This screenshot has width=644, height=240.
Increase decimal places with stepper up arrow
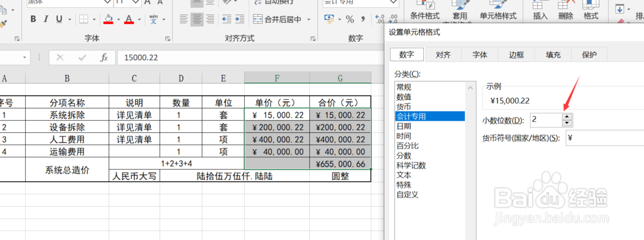click(x=567, y=117)
